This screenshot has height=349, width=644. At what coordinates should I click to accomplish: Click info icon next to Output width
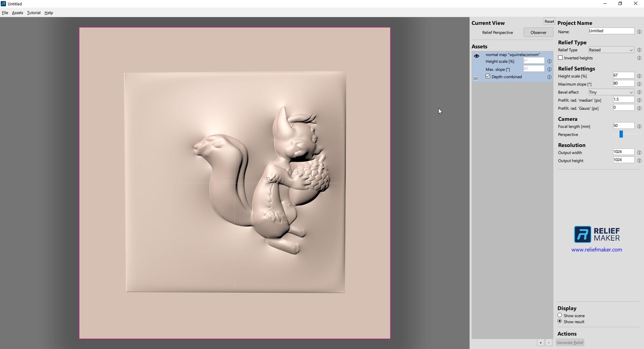click(x=639, y=153)
